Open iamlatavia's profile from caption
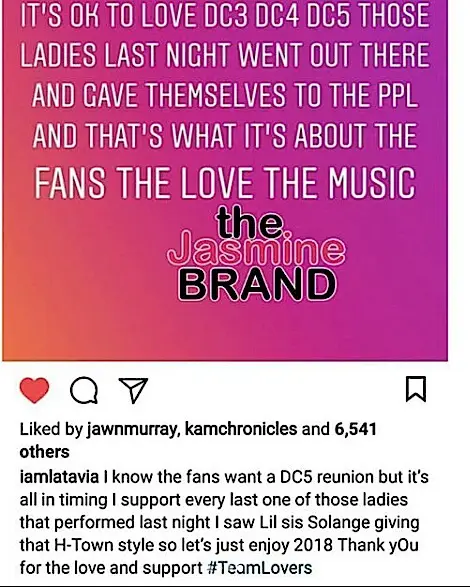470x587 pixels. coord(59,477)
